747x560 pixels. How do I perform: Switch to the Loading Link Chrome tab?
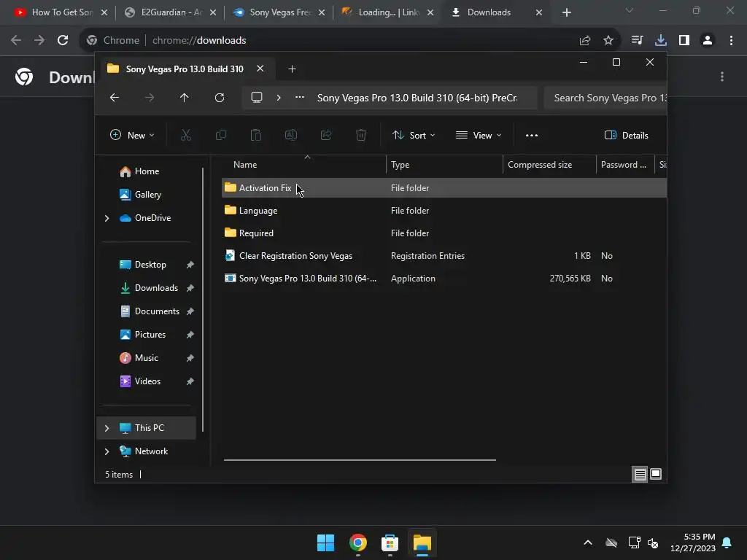coord(387,12)
